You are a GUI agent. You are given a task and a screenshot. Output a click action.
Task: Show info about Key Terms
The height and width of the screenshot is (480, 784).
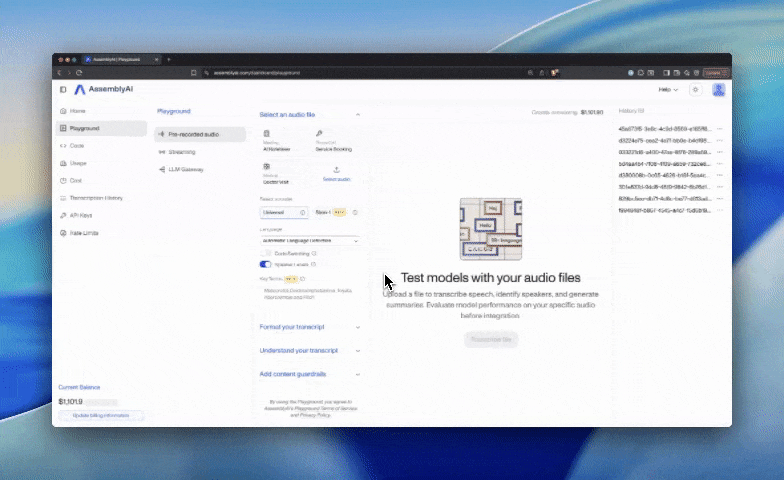point(302,279)
